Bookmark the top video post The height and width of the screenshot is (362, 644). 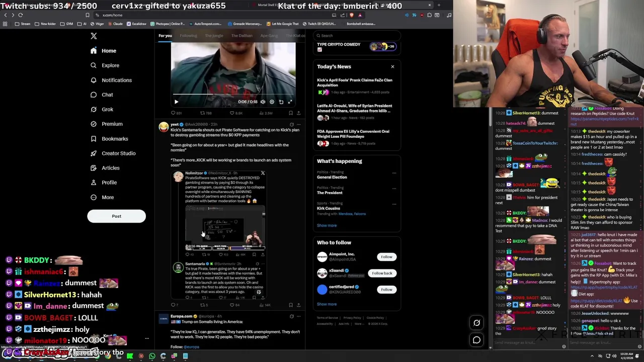[290, 113]
